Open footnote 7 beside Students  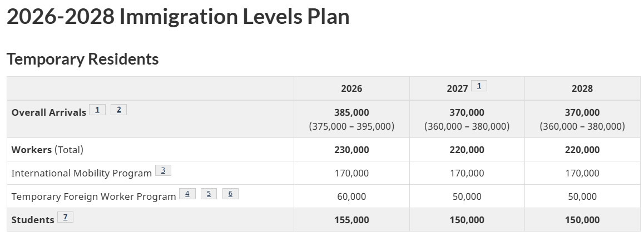click(x=65, y=217)
